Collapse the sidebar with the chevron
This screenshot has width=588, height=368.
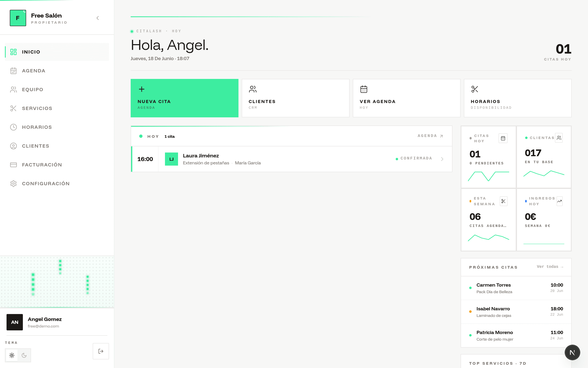tap(98, 18)
